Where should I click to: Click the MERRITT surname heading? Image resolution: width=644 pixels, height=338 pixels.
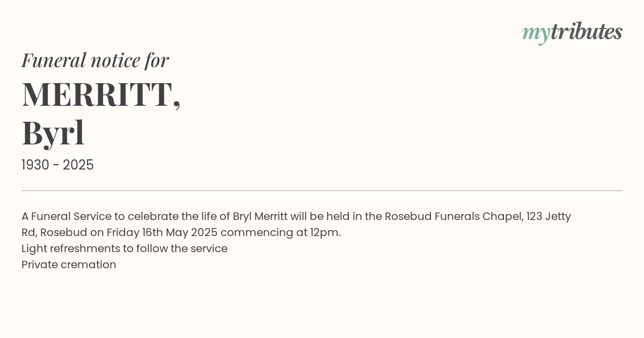(x=101, y=95)
